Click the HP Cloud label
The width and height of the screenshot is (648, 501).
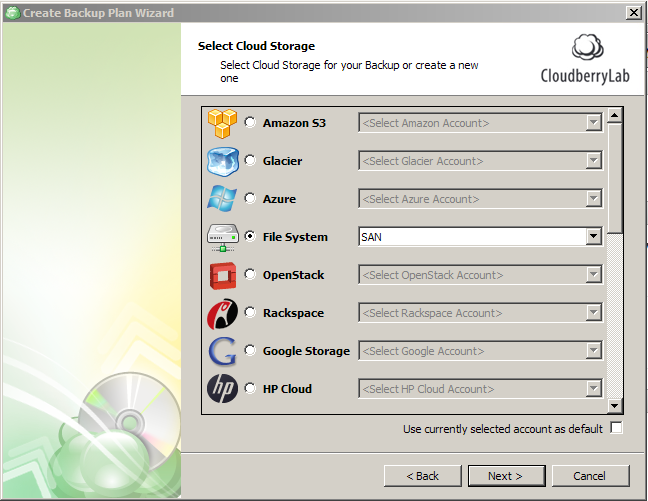[x=287, y=389]
